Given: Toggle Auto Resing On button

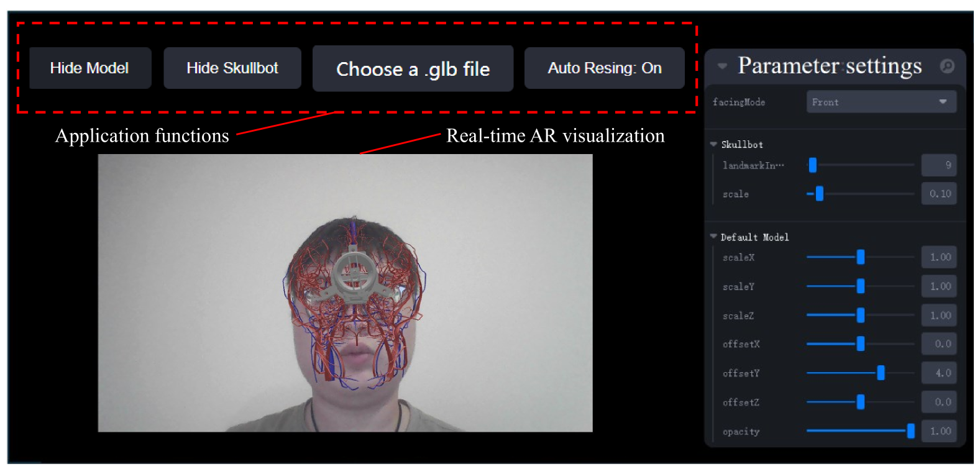Looking at the screenshot, I should point(604,68).
